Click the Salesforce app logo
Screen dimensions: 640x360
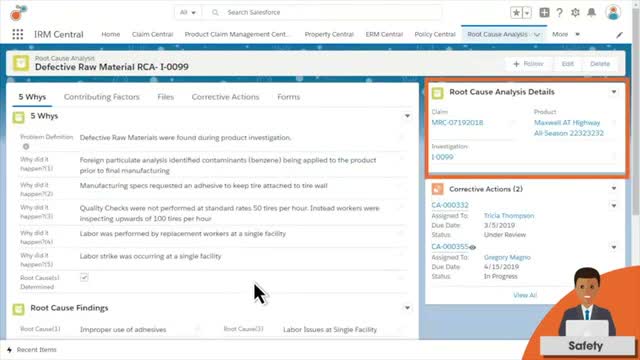pyautogui.click(x=18, y=13)
